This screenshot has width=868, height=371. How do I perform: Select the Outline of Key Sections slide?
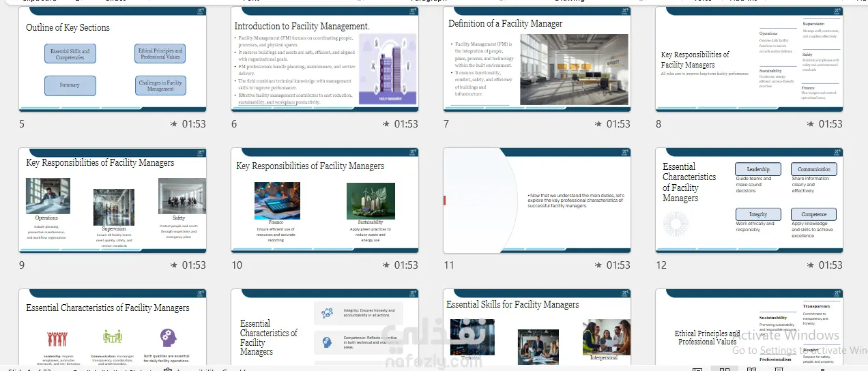coord(113,59)
